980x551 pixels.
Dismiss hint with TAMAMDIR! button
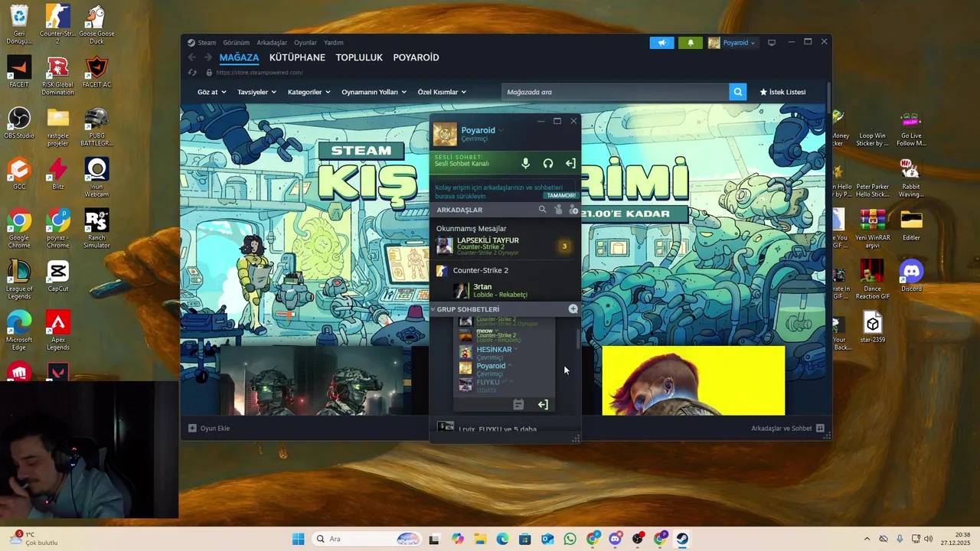561,195
